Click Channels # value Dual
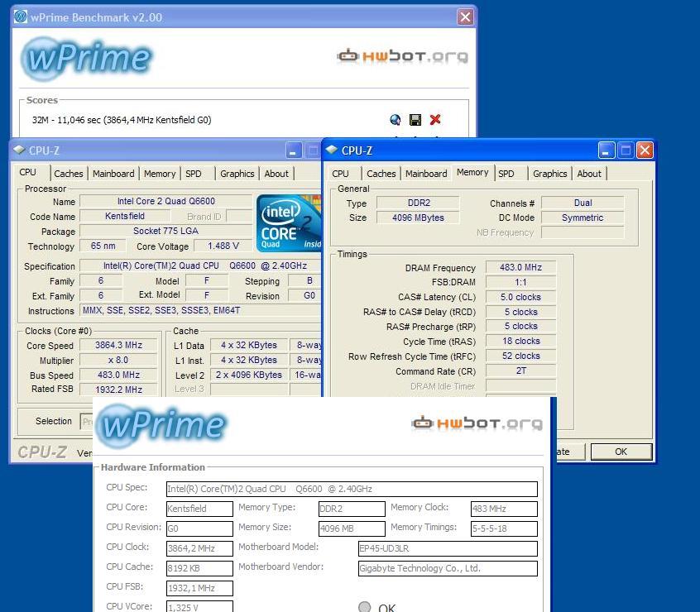Viewport: 700px width, 612px height. 583,203
